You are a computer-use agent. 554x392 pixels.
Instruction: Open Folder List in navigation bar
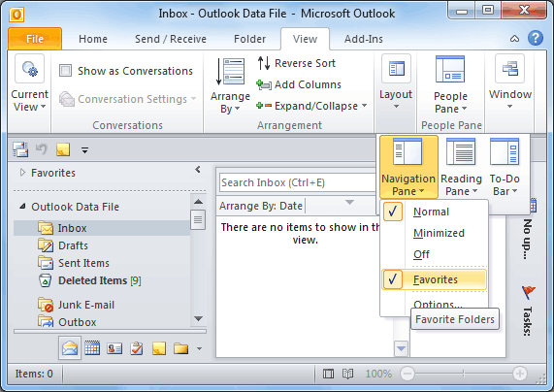pos(180,348)
